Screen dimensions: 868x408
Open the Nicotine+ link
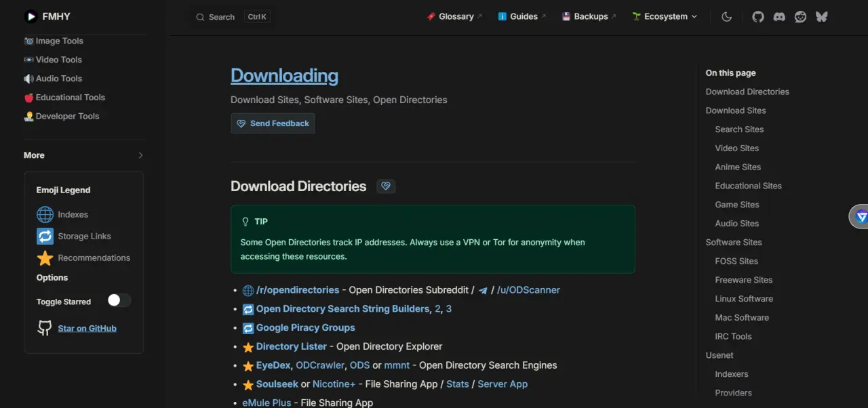point(334,384)
